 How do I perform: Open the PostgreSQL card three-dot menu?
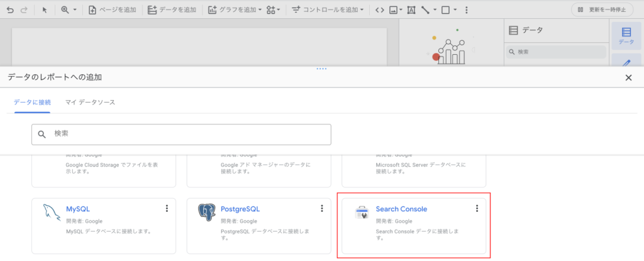(x=322, y=208)
